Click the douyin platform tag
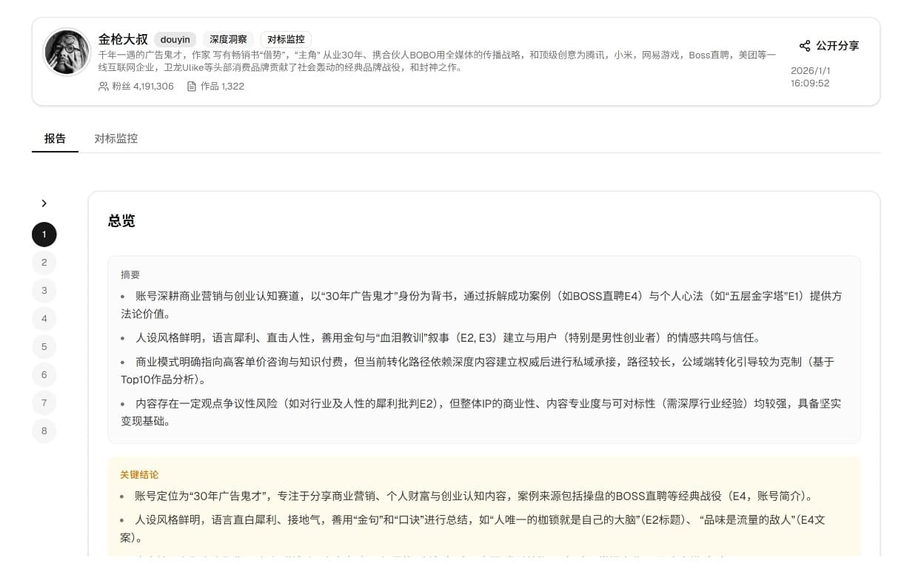The image size is (924, 566). tap(175, 39)
